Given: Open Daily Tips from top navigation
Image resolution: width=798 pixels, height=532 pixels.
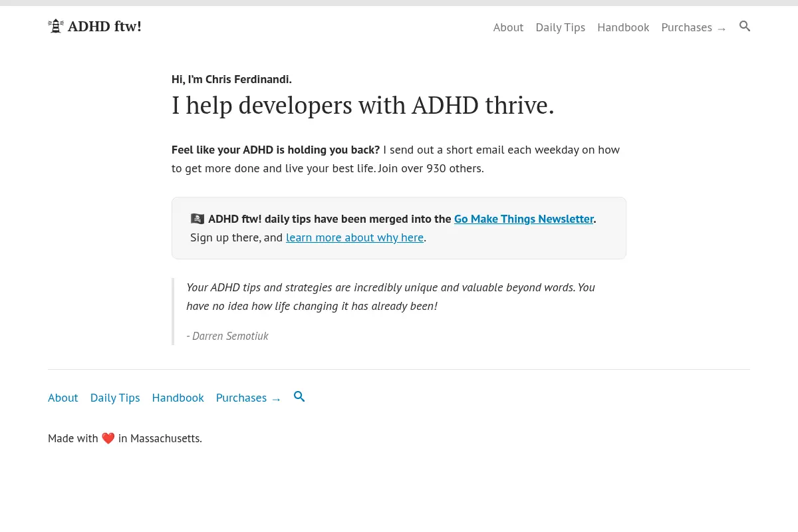Looking at the screenshot, I should click(561, 27).
